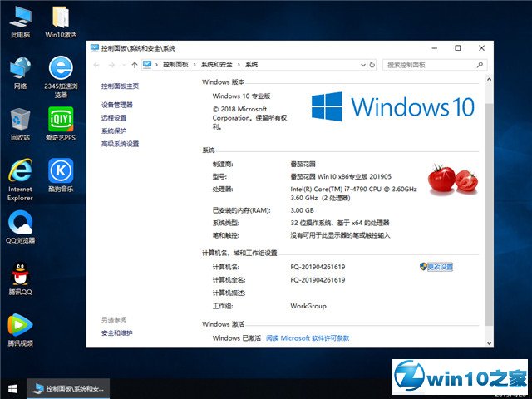
Task: Select 控制面板 in the breadcrumb
Action: point(175,65)
